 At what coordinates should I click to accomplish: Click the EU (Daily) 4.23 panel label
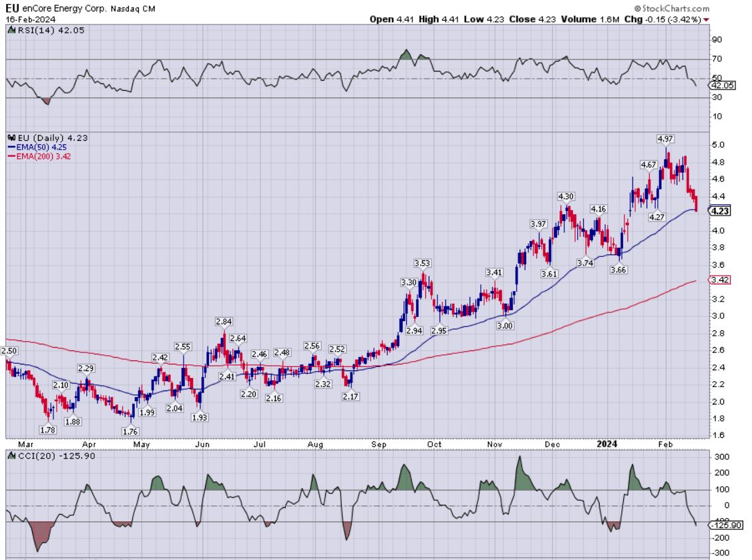[53, 137]
